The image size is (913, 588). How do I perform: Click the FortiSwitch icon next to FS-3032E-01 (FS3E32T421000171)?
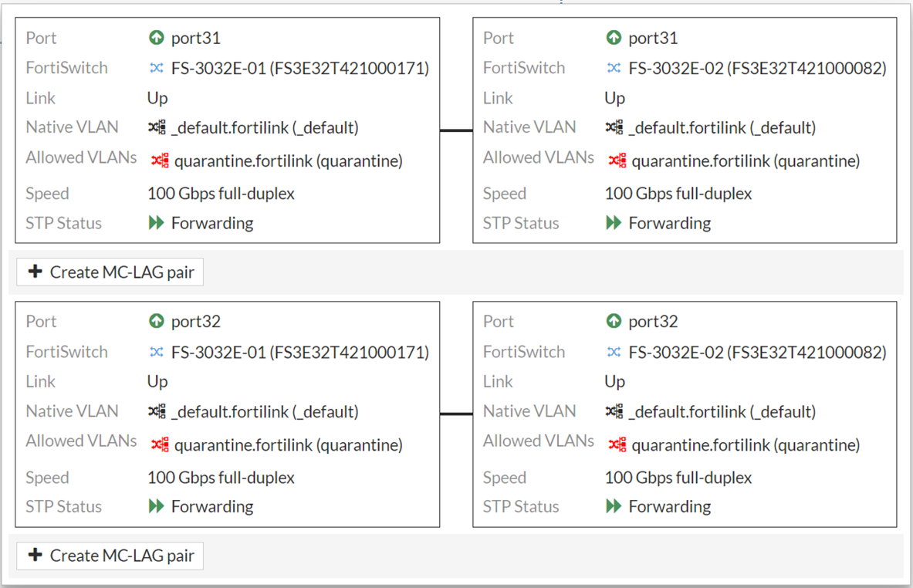157,67
